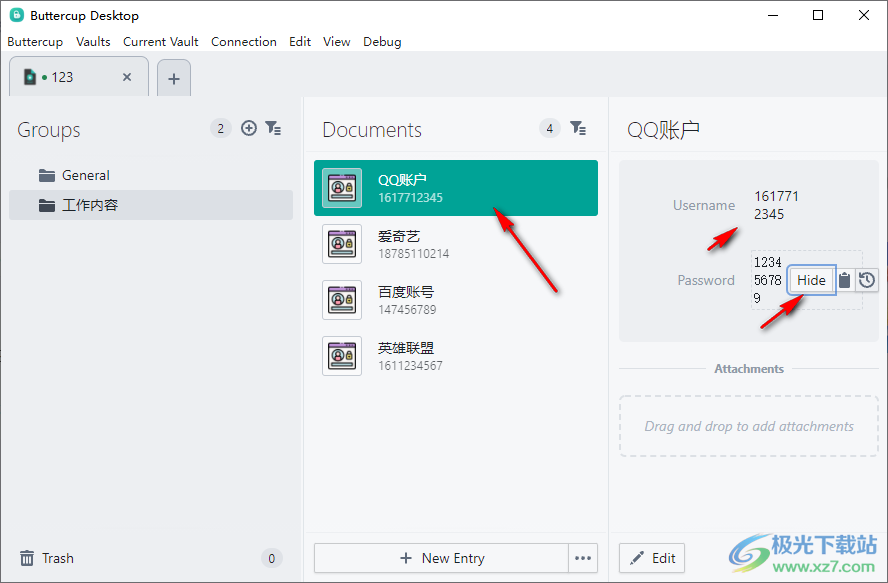Click the QQ账户 entry login icon
Image resolution: width=888 pixels, height=583 pixels.
(342, 188)
